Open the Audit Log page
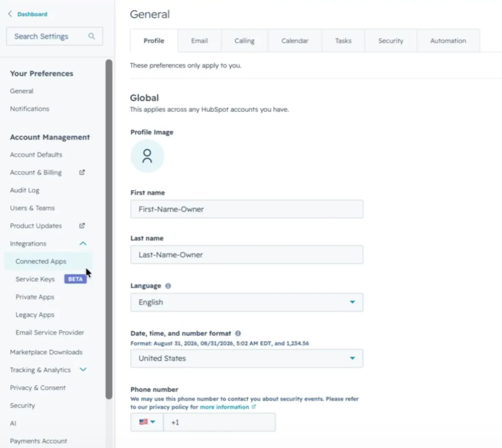 click(25, 190)
